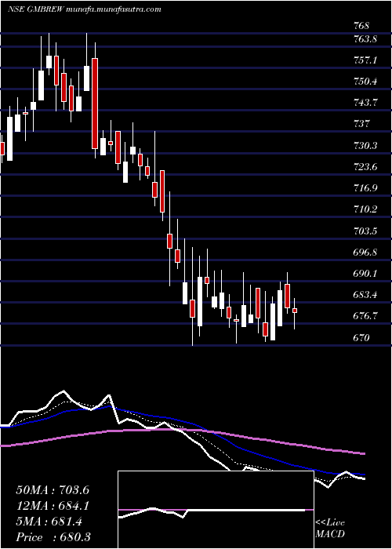Image resolution: width=392 pixels, height=549 pixels.
Task: Select the 763.8 price axis label
Action: pyautogui.click(x=365, y=39)
